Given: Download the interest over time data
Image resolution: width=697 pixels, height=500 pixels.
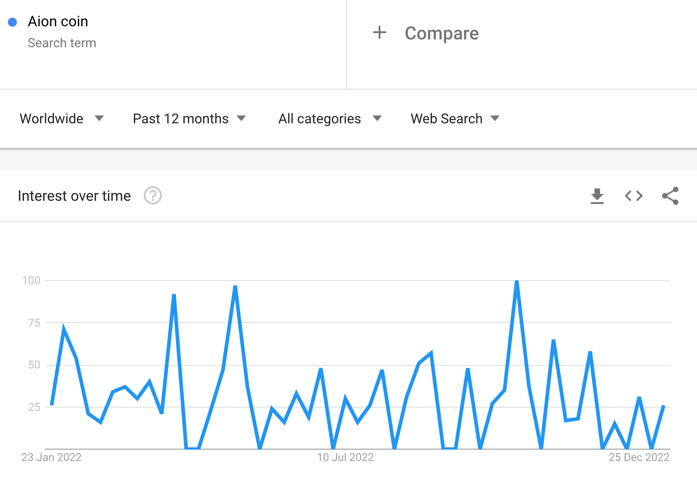Looking at the screenshot, I should tap(597, 196).
